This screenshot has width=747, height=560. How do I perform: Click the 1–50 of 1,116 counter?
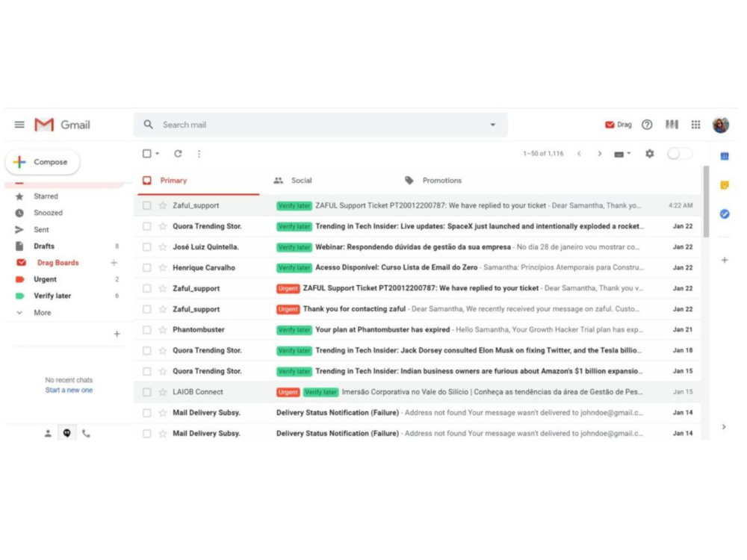pos(543,154)
